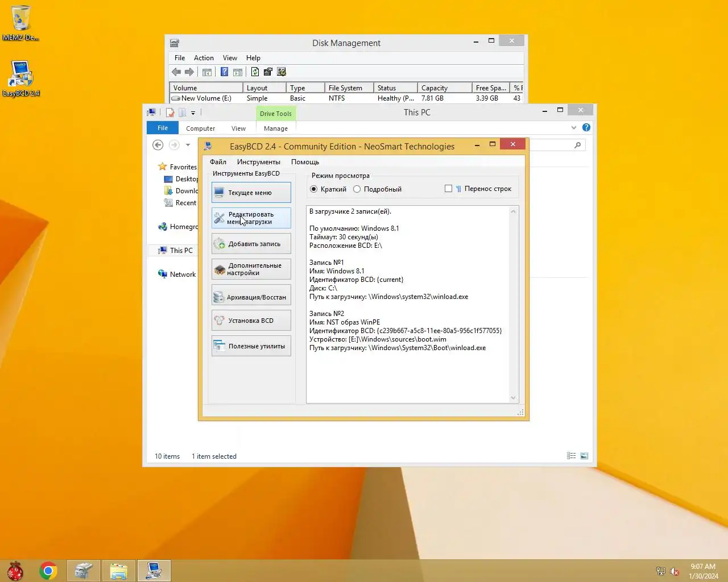Click the Disk Management title bar icon

coord(175,43)
